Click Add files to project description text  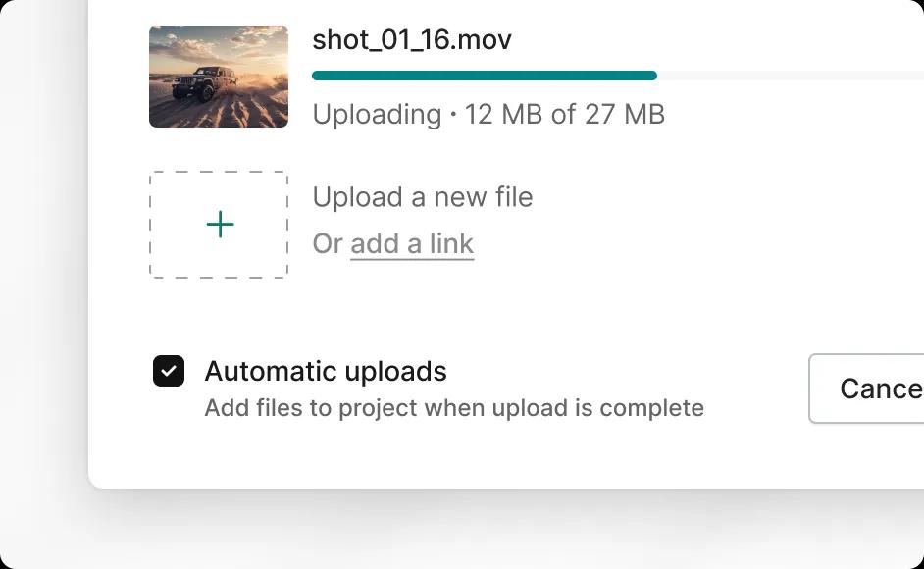(454, 408)
